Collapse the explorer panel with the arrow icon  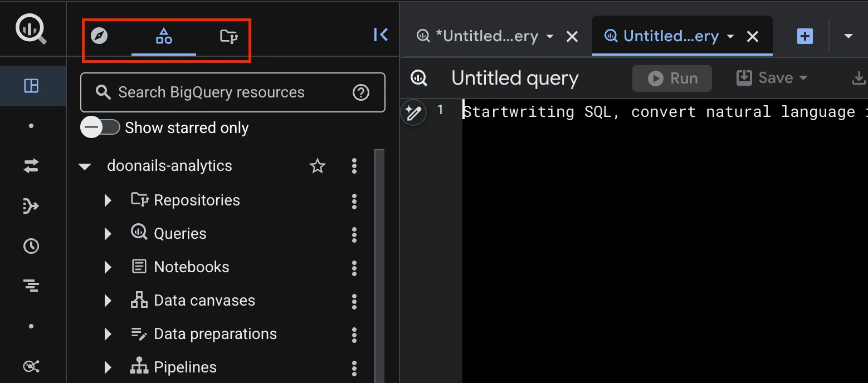381,35
